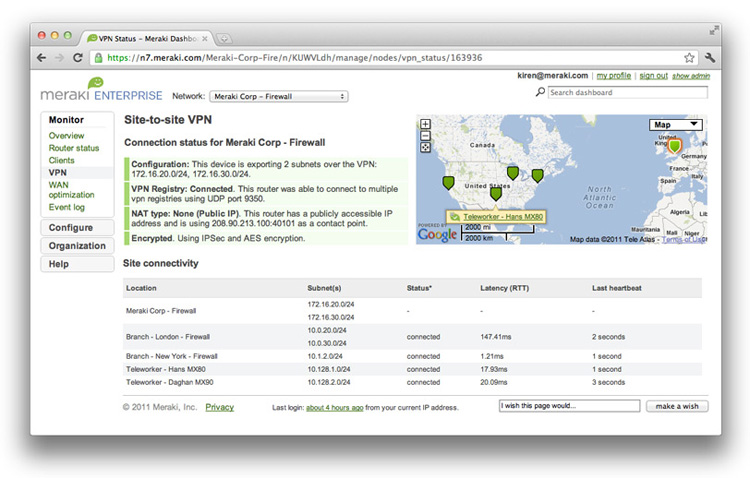Click the 147.41ms latency value
Image resolution: width=750 pixels, height=478 pixels.
coord(496,337)
